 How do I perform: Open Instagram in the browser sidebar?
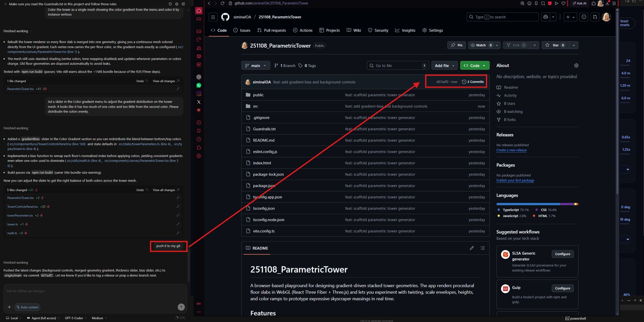[199, 94]
